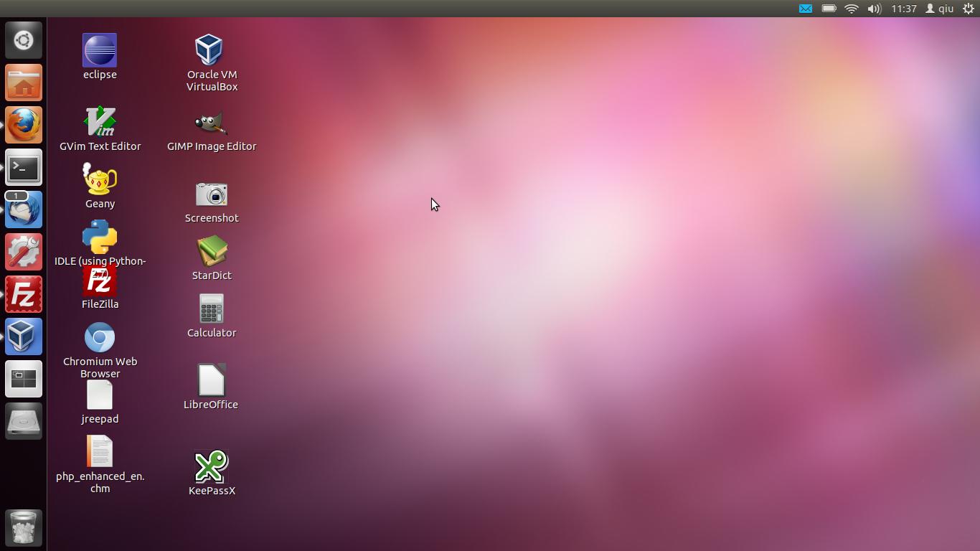This screenshot has width=980, height=551.
Task: Open the Ubuntu Dash home button
Action: [24, 40]
